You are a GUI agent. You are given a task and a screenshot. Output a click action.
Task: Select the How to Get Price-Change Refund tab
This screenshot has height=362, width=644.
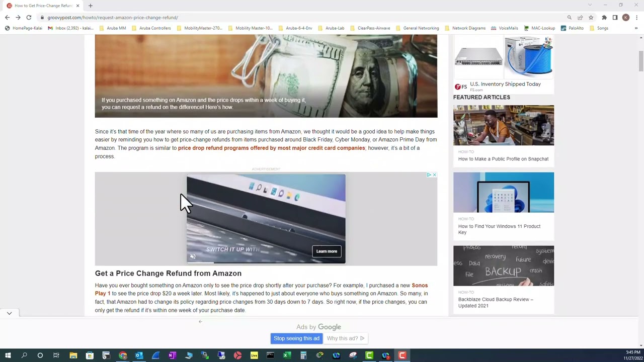pyautogui.click(x=43, y=6)
